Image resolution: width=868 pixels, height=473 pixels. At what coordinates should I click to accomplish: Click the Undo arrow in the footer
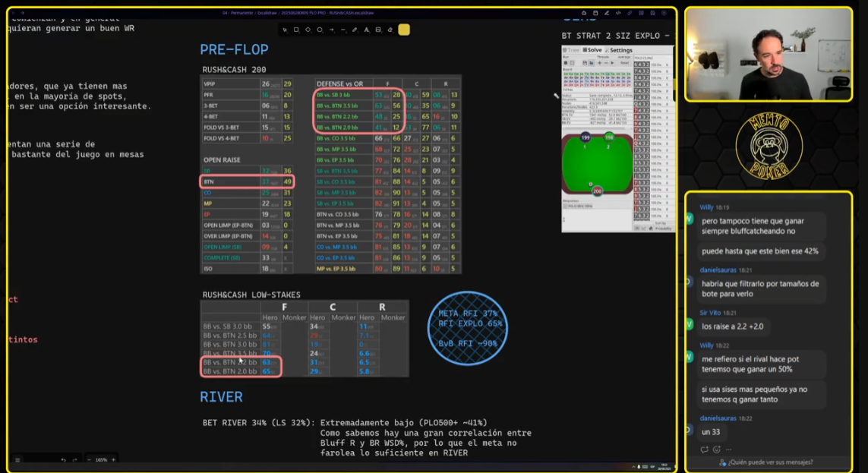pyautogui.click(x=64, y=459)
